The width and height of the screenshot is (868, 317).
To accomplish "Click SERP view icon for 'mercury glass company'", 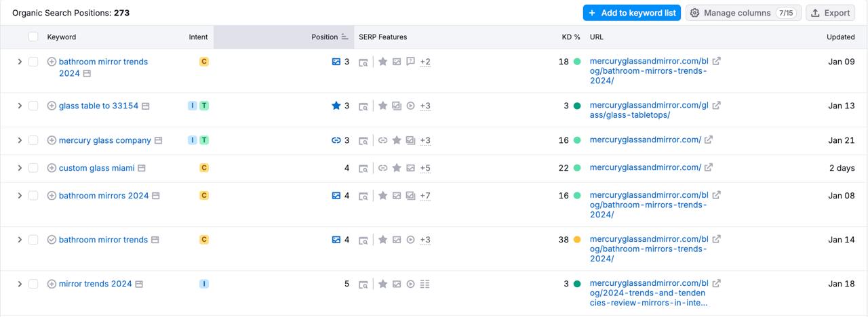I will [158, 140].
